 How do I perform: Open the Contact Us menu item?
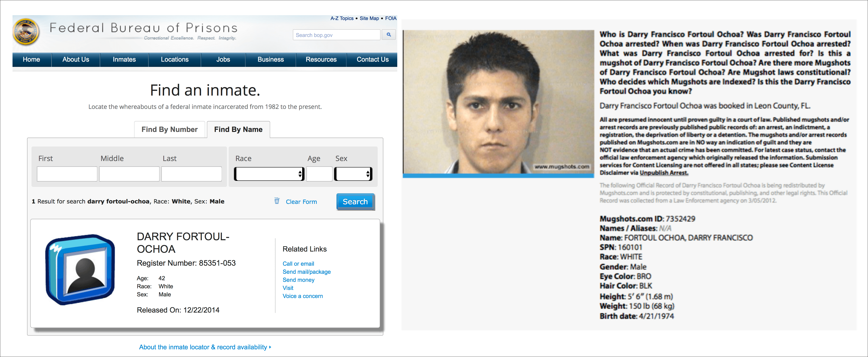[x=372, y=60]
